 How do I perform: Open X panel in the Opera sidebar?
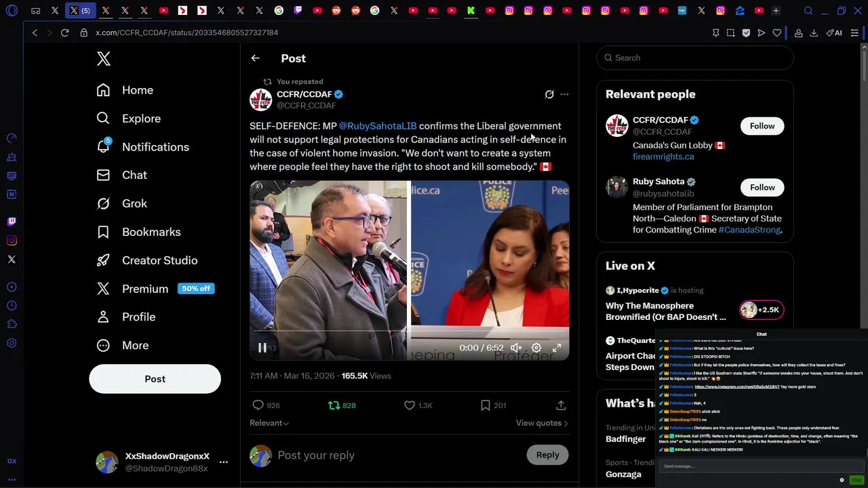pos(12,260)
